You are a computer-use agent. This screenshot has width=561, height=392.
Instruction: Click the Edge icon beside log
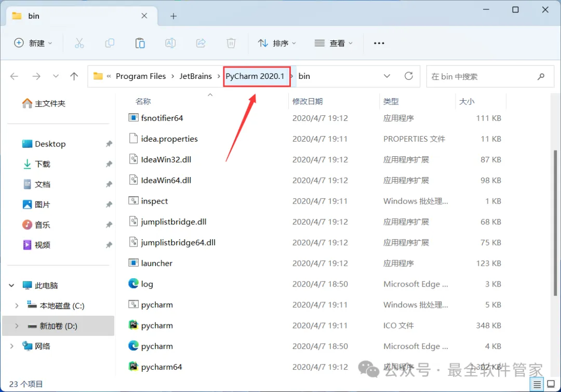click(133, 283)
